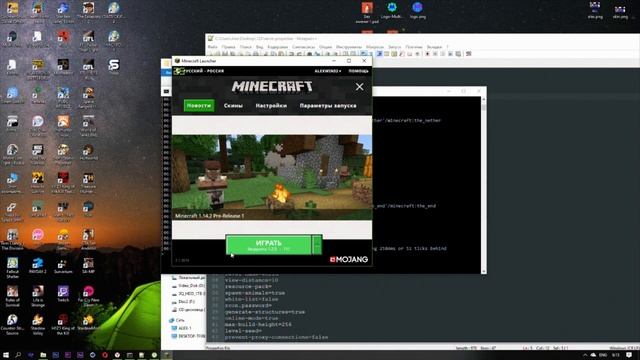Click the online-mode=true line in Notepad++
The width and height of the screenshot is (640, 360).
click(x=251, y=318)
